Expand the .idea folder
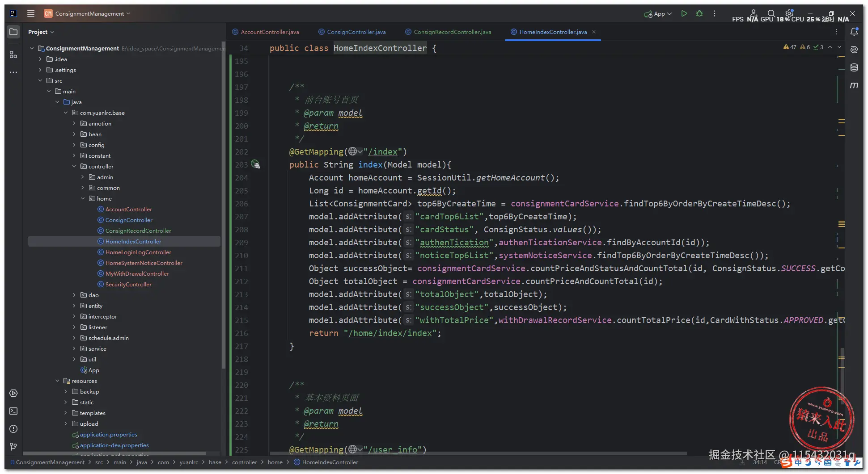The height and width of the screenshot is (474, 868). coord(40,59)
